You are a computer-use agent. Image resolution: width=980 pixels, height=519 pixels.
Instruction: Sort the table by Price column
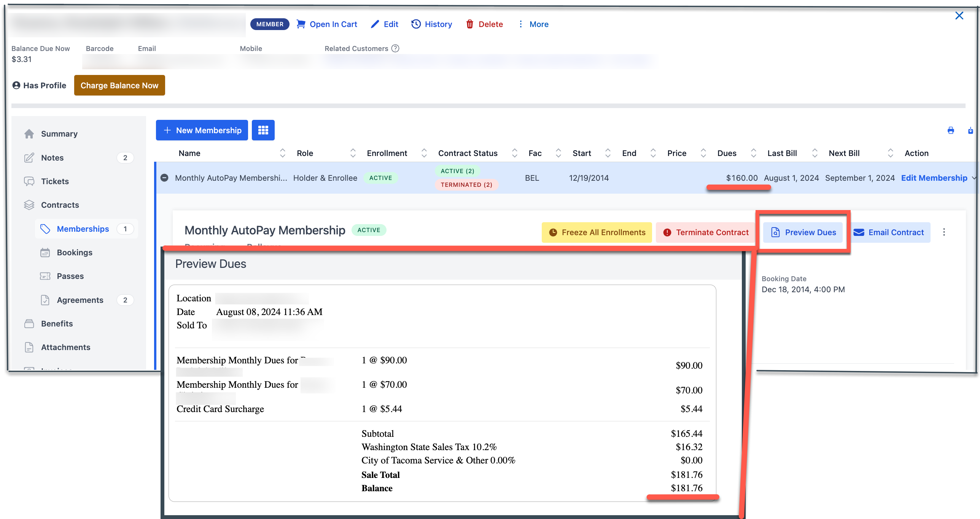coord(703,153)
